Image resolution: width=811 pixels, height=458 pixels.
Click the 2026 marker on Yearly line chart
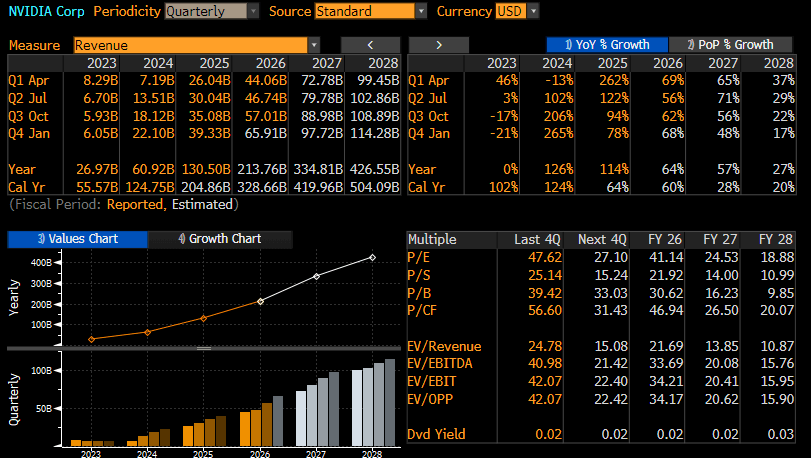tap(259, 301)
